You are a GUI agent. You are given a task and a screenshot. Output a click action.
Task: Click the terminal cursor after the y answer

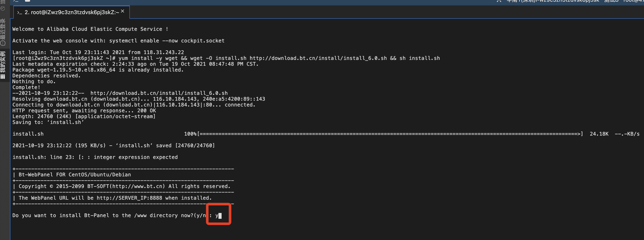click(220, 215)
